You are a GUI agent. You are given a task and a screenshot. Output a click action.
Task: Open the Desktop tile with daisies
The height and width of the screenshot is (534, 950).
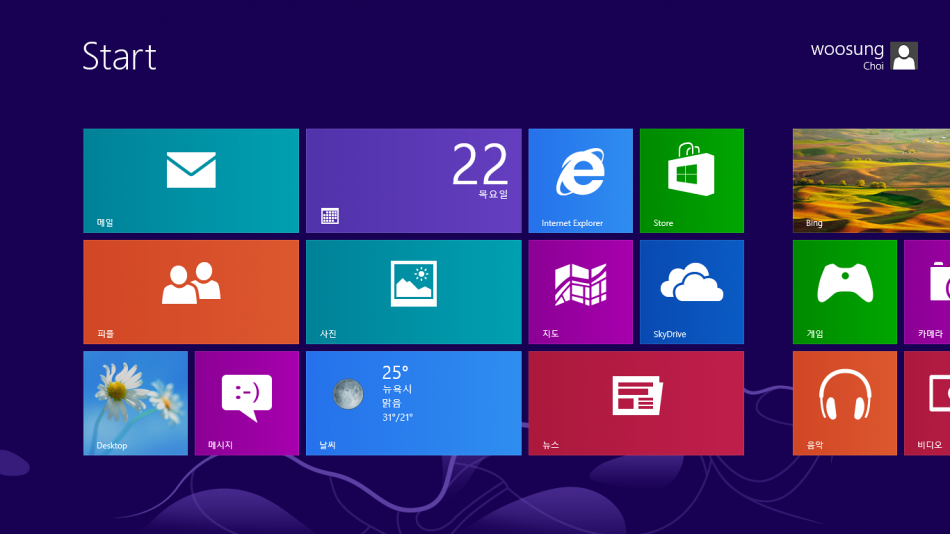[136, 403]
